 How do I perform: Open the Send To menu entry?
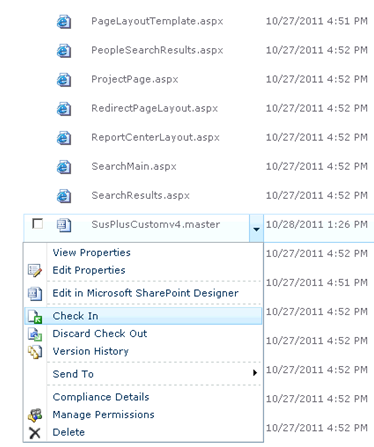73,374
